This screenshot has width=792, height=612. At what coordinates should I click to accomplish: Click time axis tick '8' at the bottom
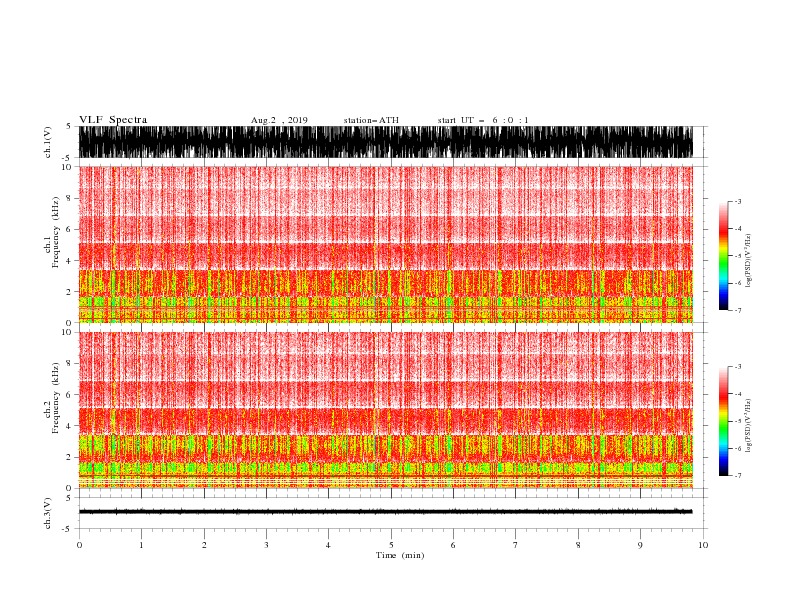tap(578, 545)
